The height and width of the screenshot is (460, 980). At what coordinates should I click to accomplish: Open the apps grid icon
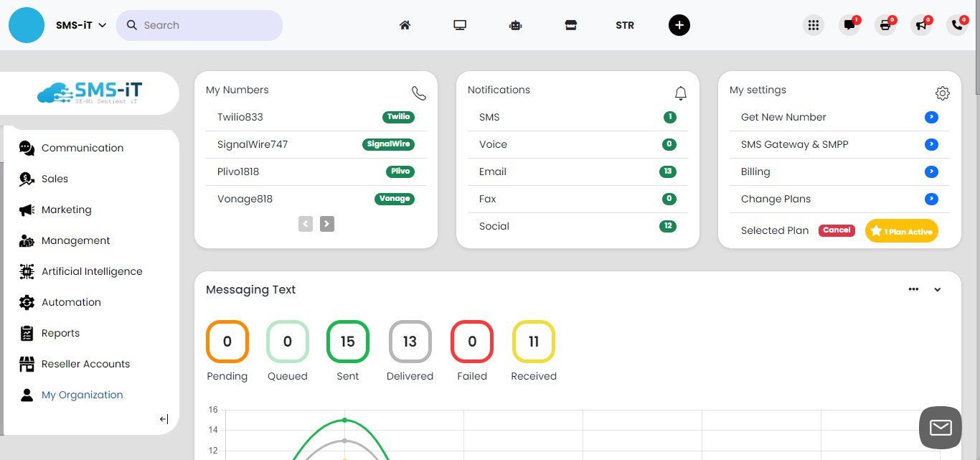[x=813, y=25]
